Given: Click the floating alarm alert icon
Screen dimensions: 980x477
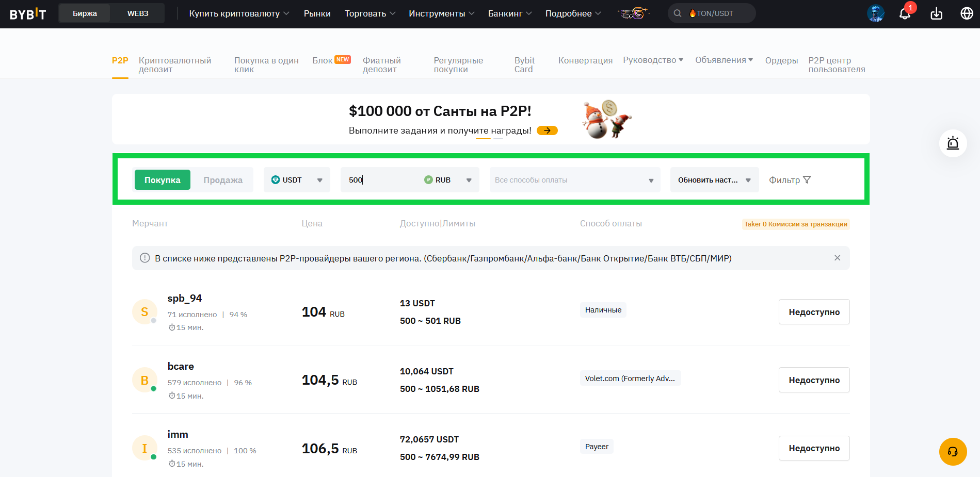Looking at the screenshot, I should point(953,143).
